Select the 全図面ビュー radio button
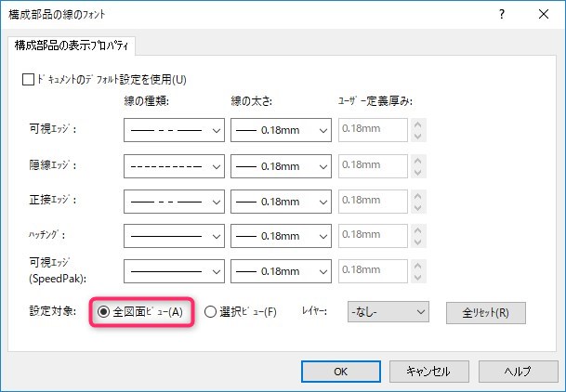Viewport: 566px width, 392px height. point(103,312)
